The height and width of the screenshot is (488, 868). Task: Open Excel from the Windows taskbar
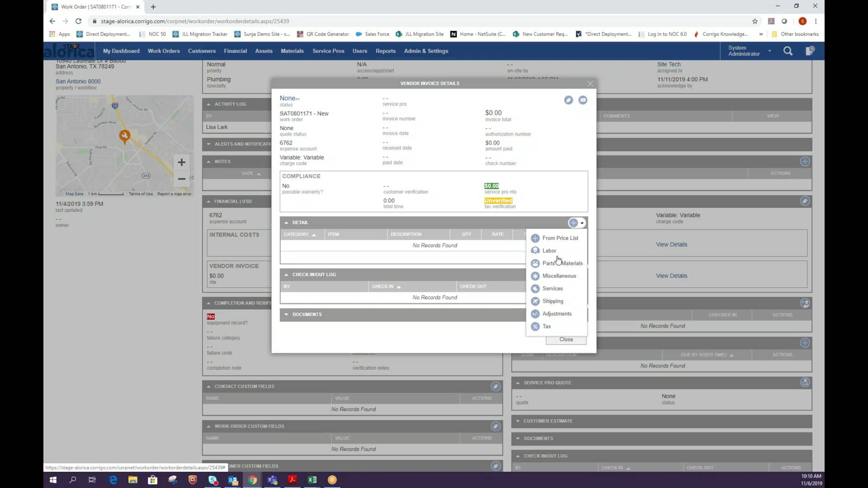(312, 480)
